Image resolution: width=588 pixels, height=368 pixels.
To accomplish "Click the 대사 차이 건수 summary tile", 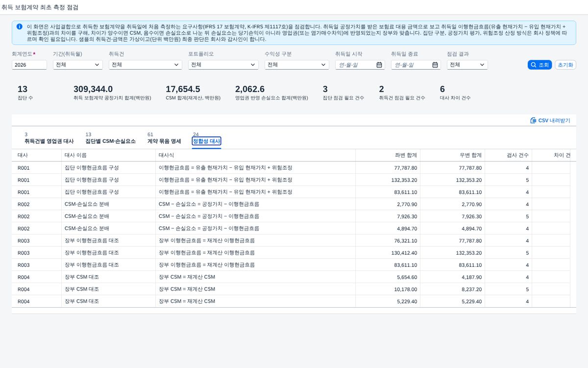I will 455,93.
